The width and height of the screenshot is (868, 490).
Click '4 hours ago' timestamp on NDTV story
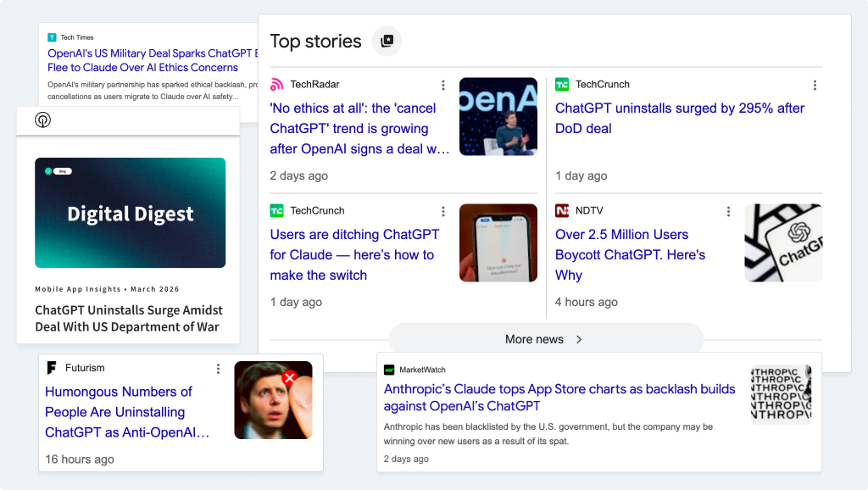[587, 302]
